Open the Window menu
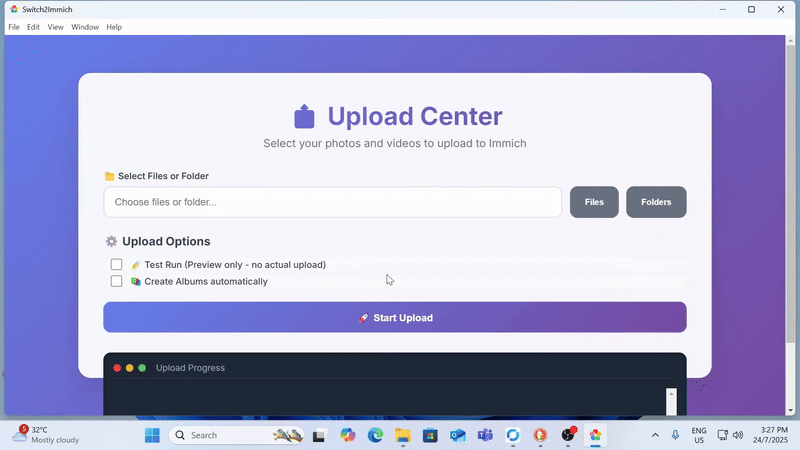This screenshot has height=450, width=800. [x=85, y=27]
